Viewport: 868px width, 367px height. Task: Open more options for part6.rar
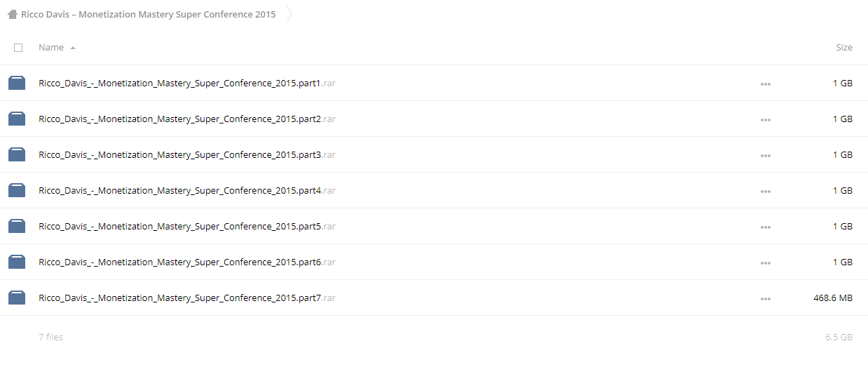coord(765,263)
